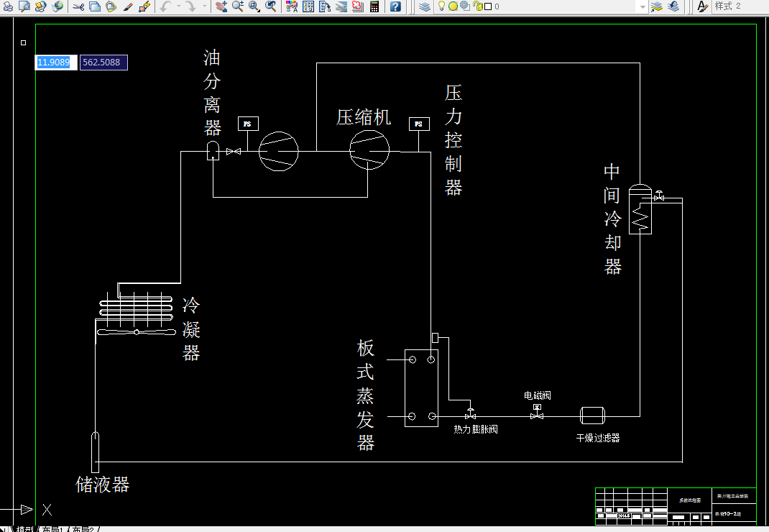The height and width of the screenshot is (532, 769).
Task: Open Layer Properties Manager
Action: pos(425,6)
